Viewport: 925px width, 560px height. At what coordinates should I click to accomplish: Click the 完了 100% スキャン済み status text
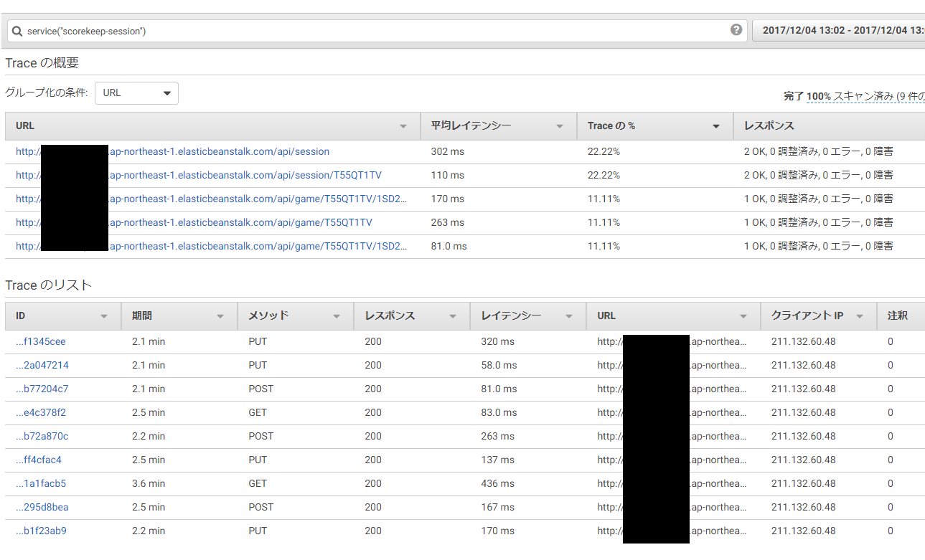click(854, 96)
